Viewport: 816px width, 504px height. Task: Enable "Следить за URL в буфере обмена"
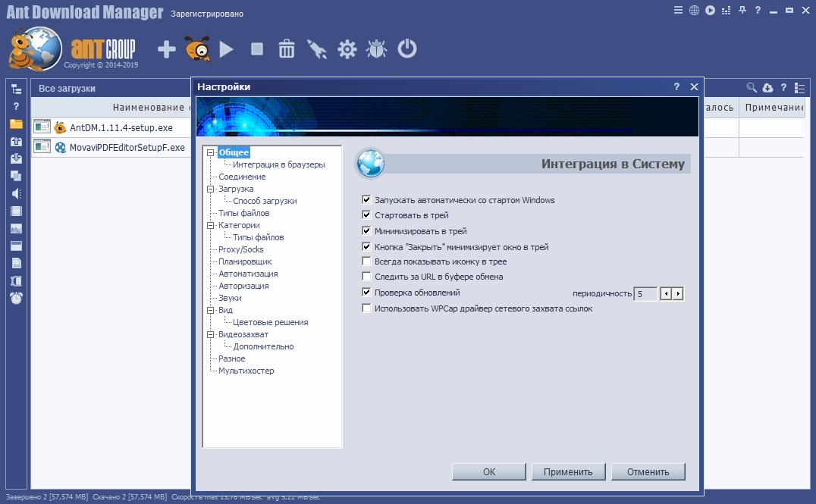click(x=367, y=277)
